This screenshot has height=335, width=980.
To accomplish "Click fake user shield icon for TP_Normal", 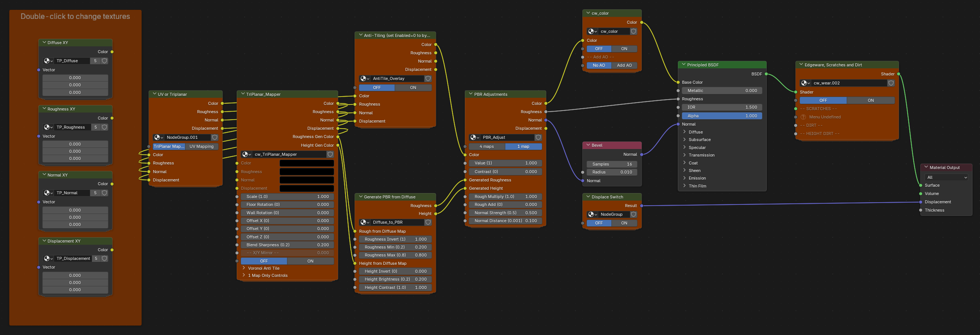I will pyautogui.click(x=105, y=193).
